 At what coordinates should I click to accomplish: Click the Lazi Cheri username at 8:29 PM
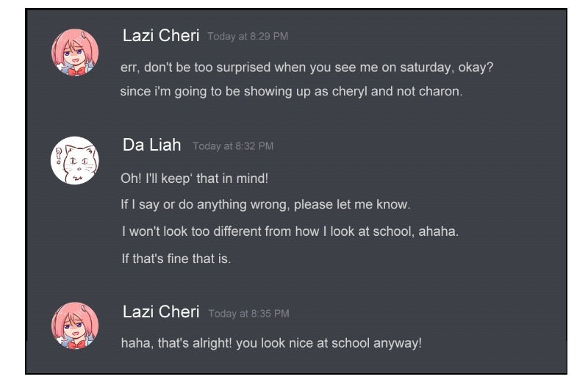pos(161,36)
